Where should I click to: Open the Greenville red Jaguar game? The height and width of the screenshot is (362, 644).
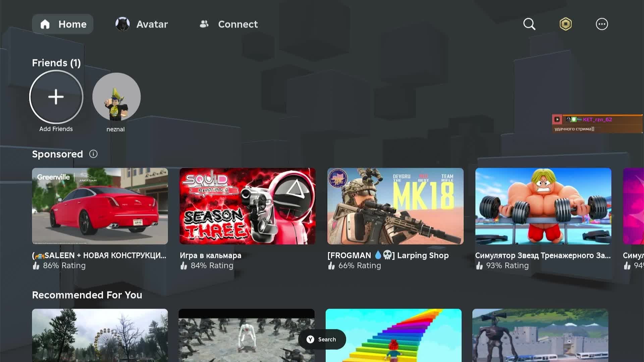100,206
